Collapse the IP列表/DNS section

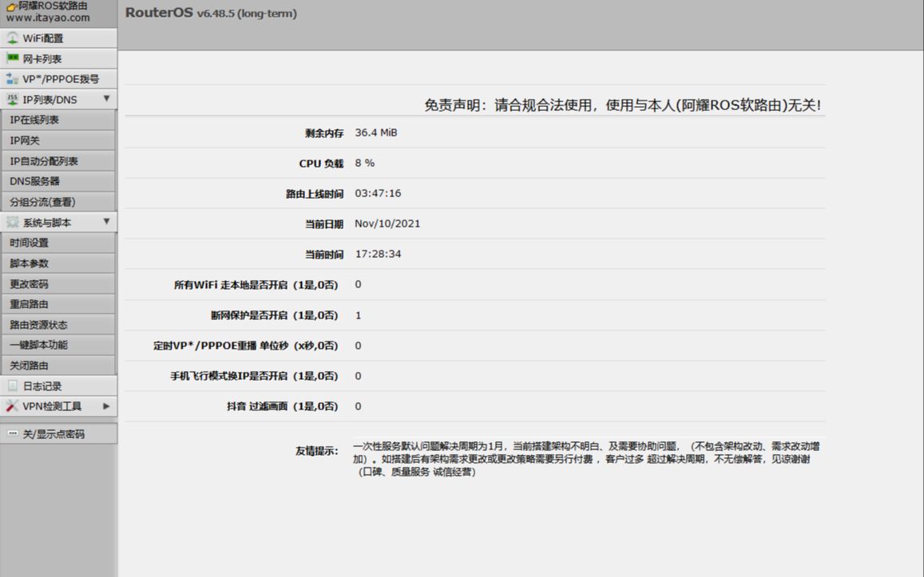[x=106, y=99]
